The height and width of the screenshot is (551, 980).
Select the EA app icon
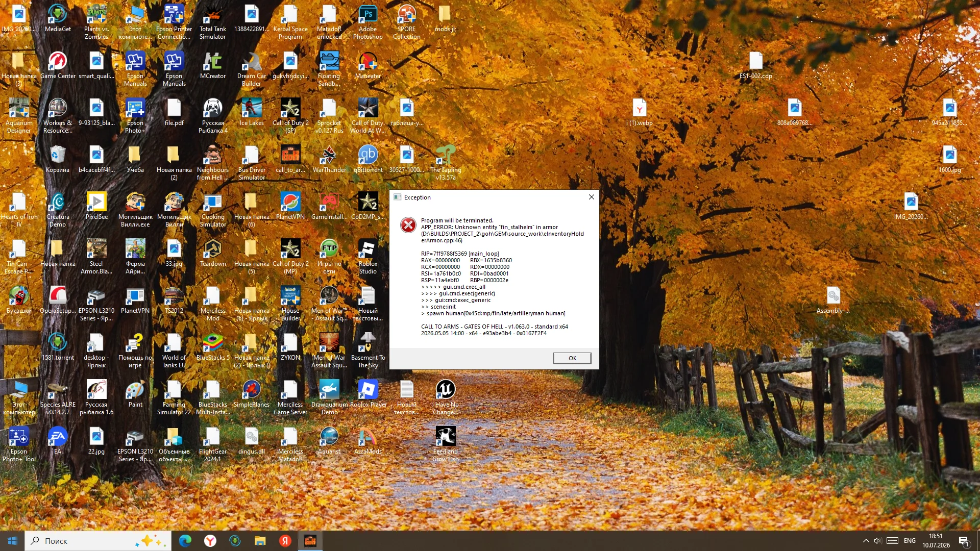point(58,441)
